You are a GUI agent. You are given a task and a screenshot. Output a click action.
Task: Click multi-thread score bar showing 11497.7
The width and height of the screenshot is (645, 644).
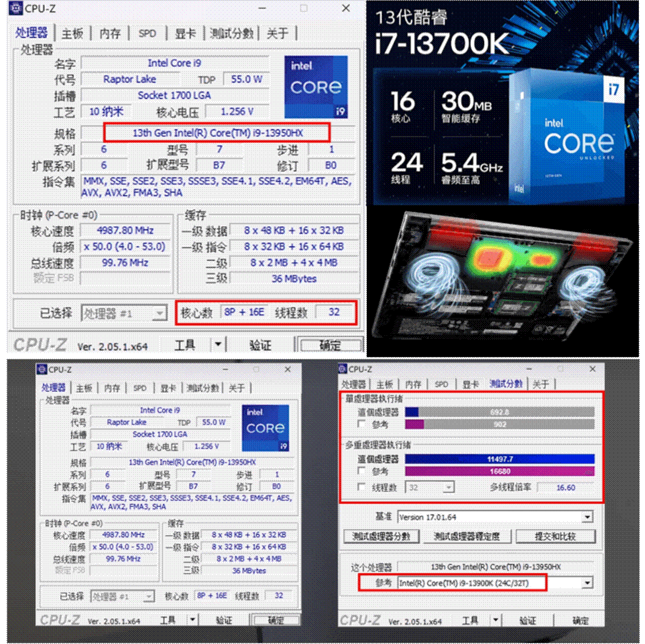point(500,459)
